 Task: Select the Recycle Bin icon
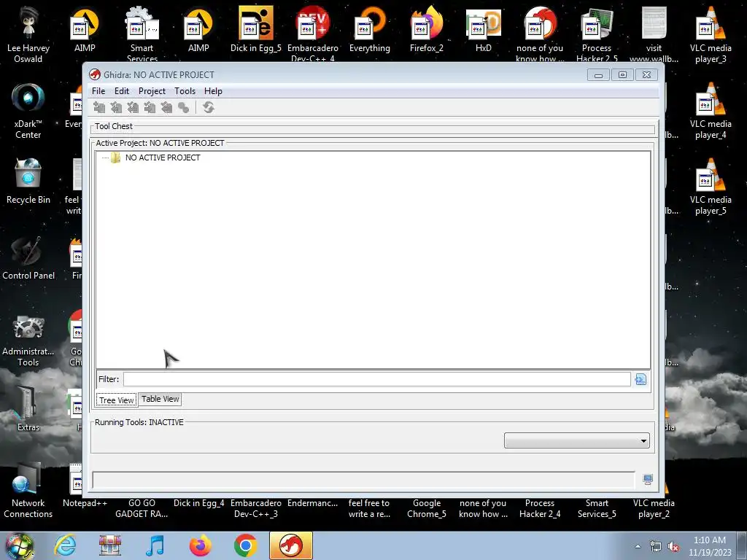(28, 181)
